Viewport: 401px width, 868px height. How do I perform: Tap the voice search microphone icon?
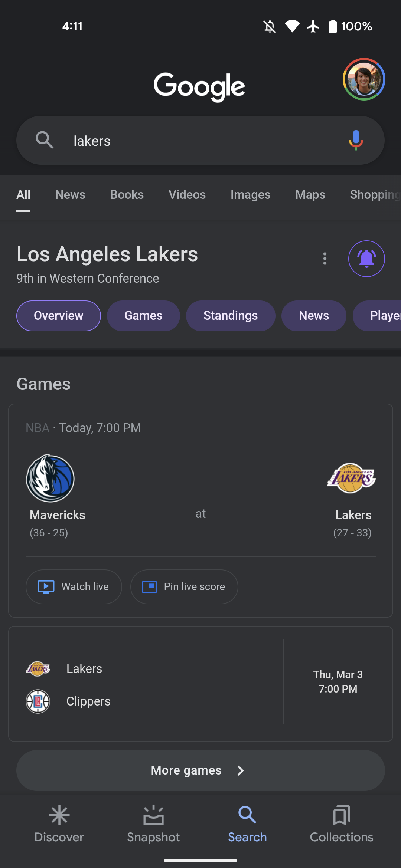click(356, 140)
